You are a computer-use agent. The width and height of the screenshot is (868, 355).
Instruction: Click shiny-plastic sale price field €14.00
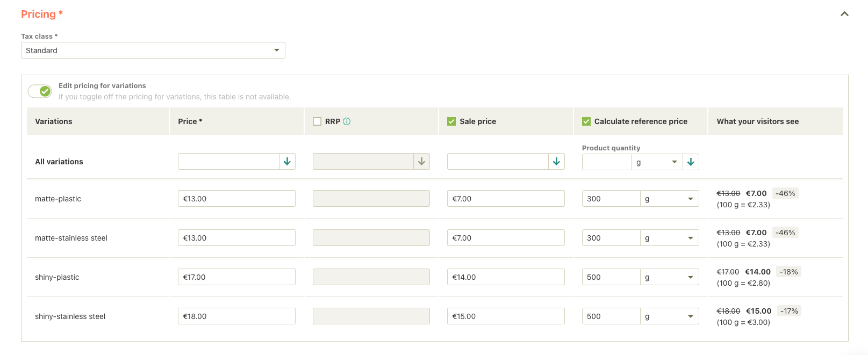tap(506, 277)
